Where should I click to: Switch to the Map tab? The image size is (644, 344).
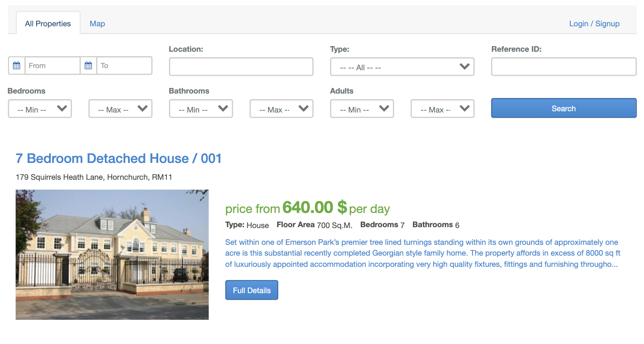tap(97, 24)
